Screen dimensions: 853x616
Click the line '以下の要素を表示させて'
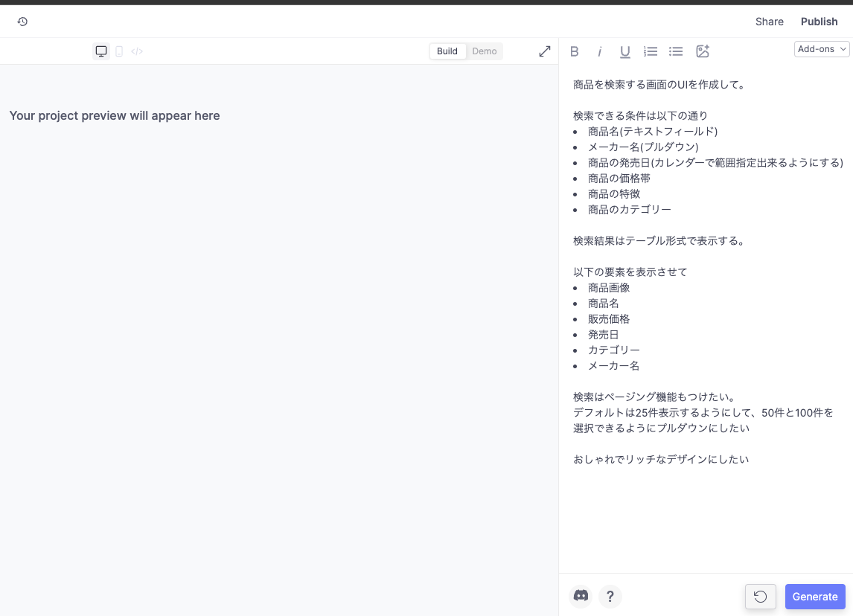(x=630, y=272)
